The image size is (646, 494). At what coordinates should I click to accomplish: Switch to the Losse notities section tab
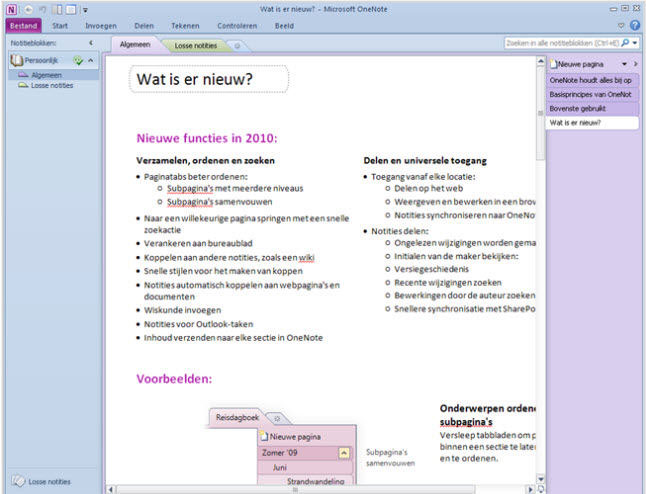click(x=196, y=45)
